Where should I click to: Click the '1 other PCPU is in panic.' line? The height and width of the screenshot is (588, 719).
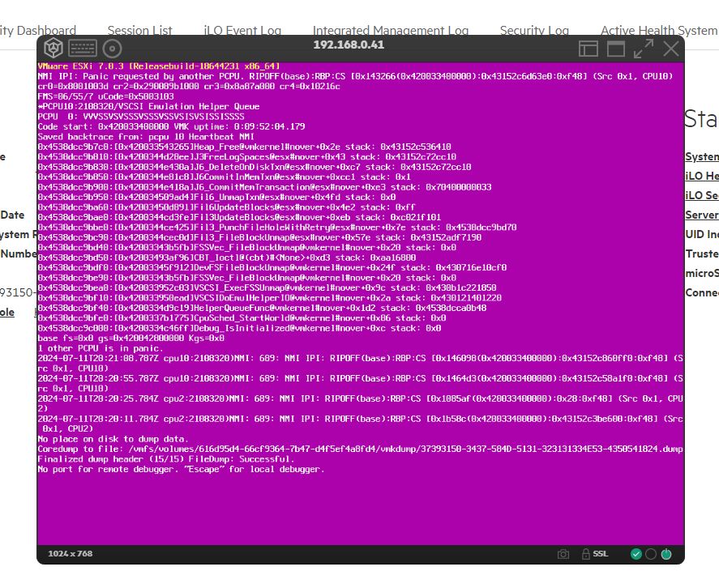(x=100, y=348)
